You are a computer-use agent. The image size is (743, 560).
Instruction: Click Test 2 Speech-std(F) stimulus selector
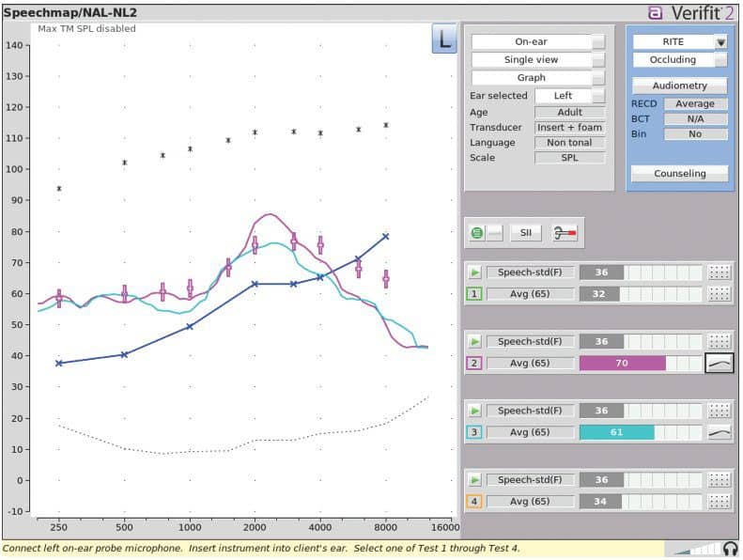tap(530, 341)
